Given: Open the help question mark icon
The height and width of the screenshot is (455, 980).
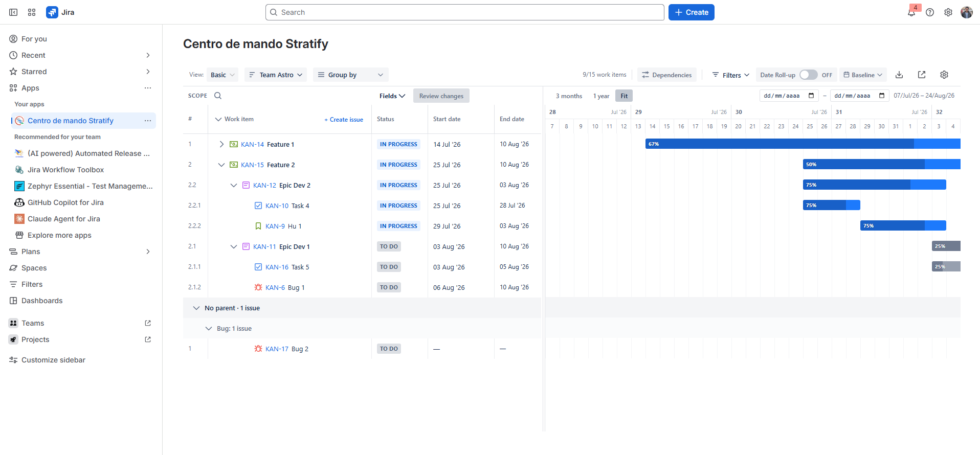Looking at the screenshot, I should tap(930, 12).
